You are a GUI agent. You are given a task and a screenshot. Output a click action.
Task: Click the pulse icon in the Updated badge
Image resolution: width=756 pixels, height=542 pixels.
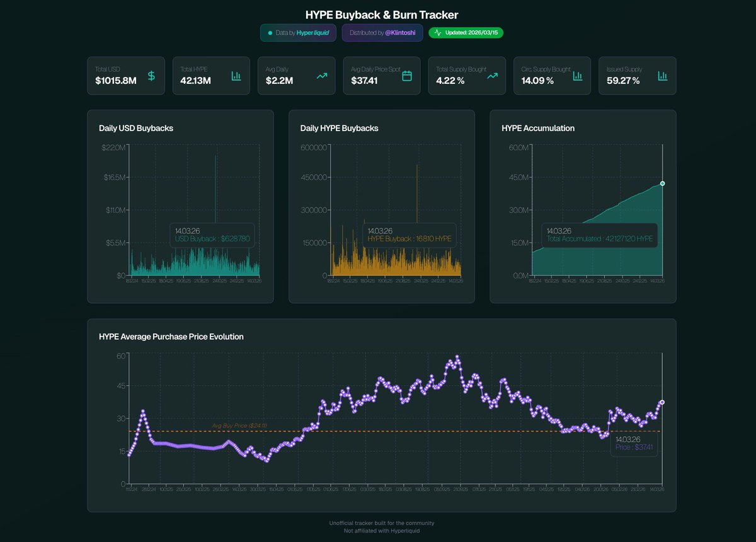[x=438, y=33]
